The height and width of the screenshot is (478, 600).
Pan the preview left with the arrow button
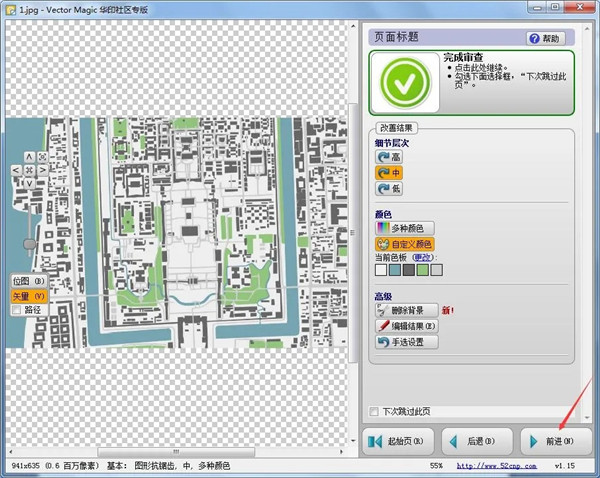(x=16, y=170)
